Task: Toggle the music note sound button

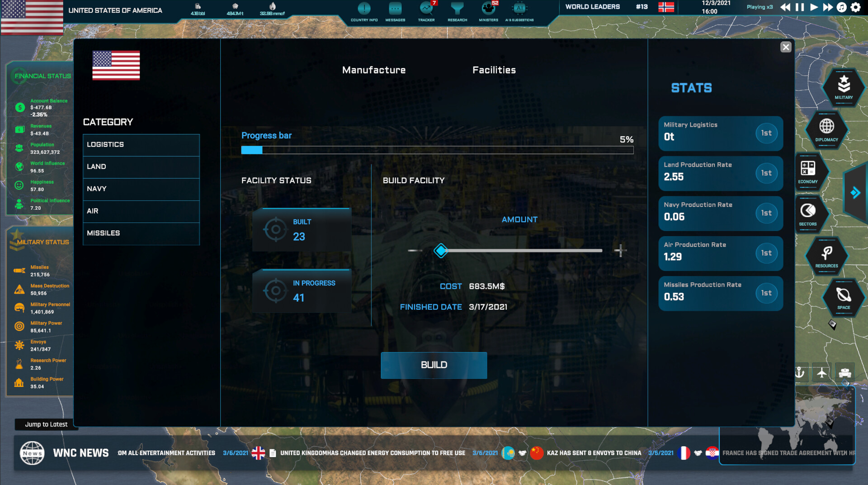Action: tap(841, 7)
